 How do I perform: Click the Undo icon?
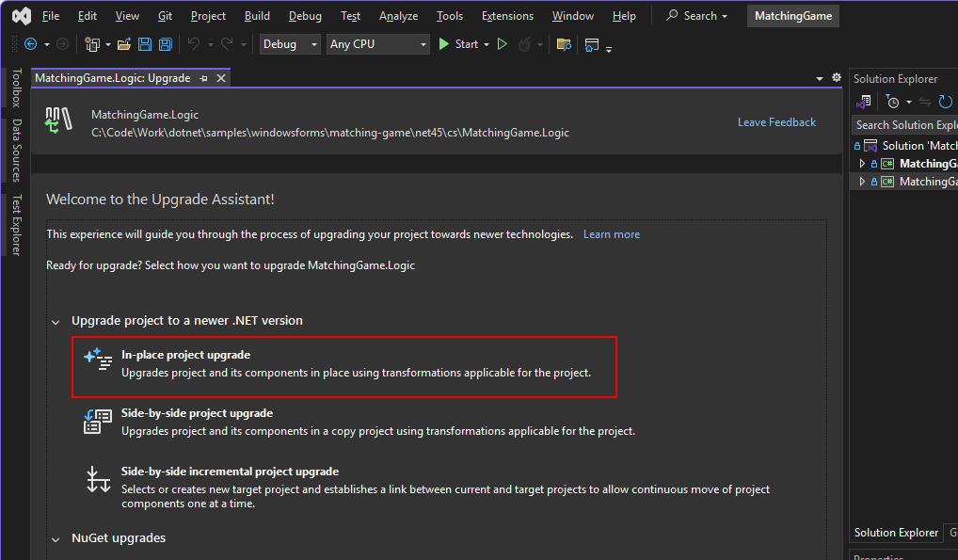coord(195,43)
